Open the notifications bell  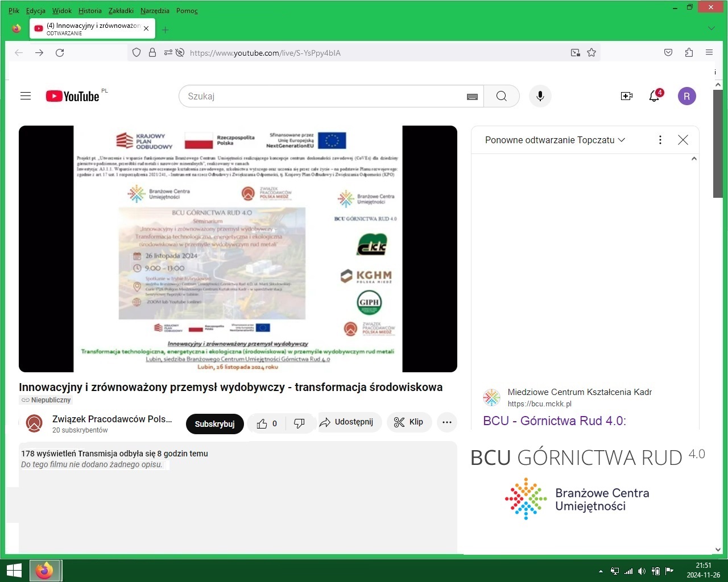655,96
